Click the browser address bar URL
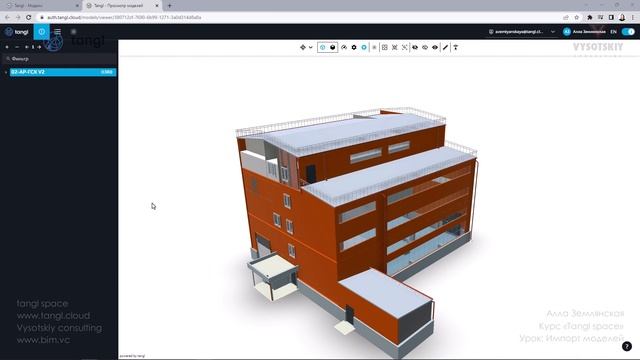Image resolution: width=640 pixels, height=360 pixels. click(124, 18)
